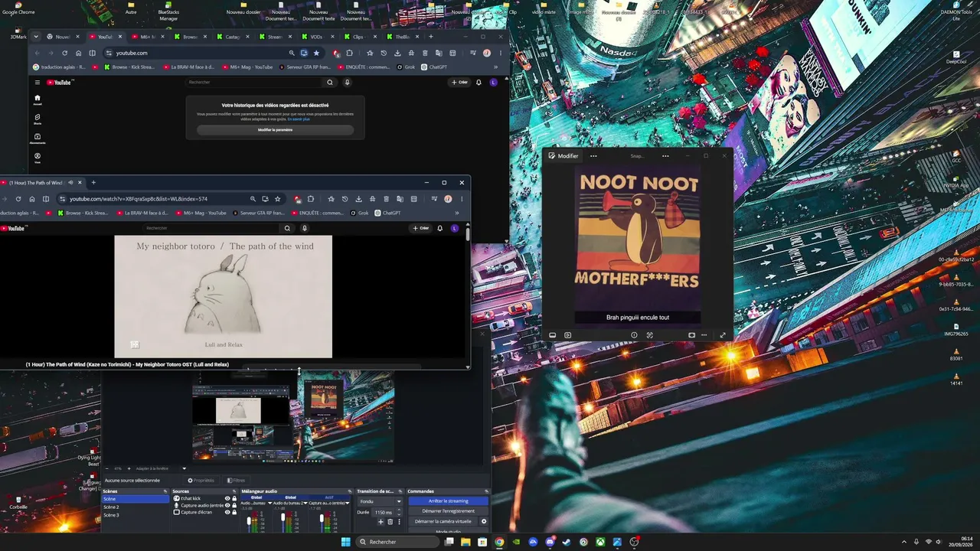This screenshot has width=980, height=551.
Task: Click Modifier le paramètre on YouTube history
Action: (x=275, y=130)
